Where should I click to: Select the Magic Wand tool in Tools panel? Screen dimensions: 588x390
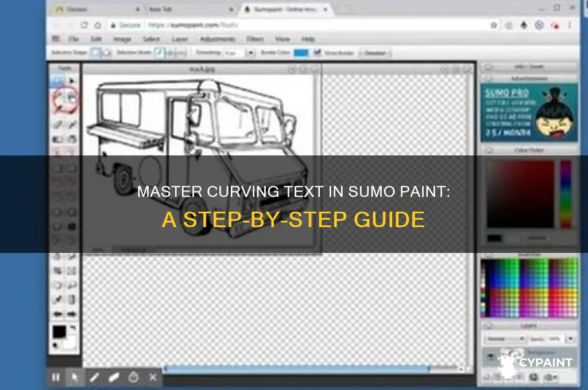(x=71, y=99)
